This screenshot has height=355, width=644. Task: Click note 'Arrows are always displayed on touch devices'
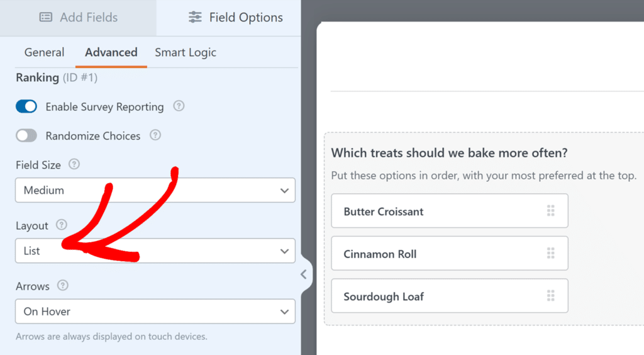112,337
